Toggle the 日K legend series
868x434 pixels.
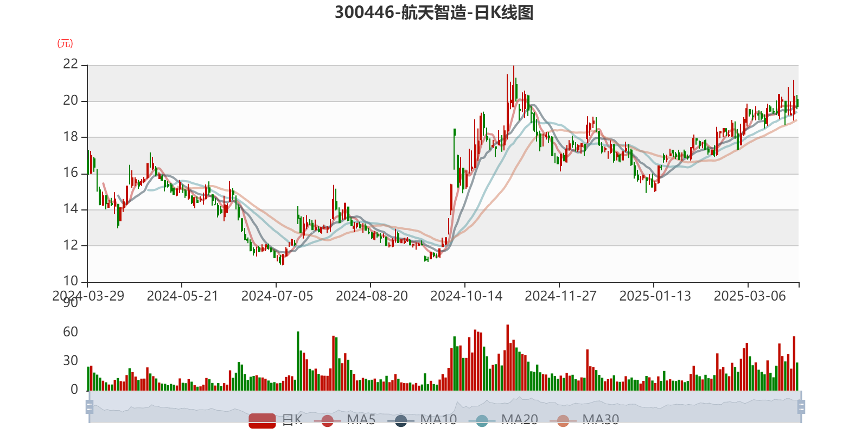coord(276,420)
